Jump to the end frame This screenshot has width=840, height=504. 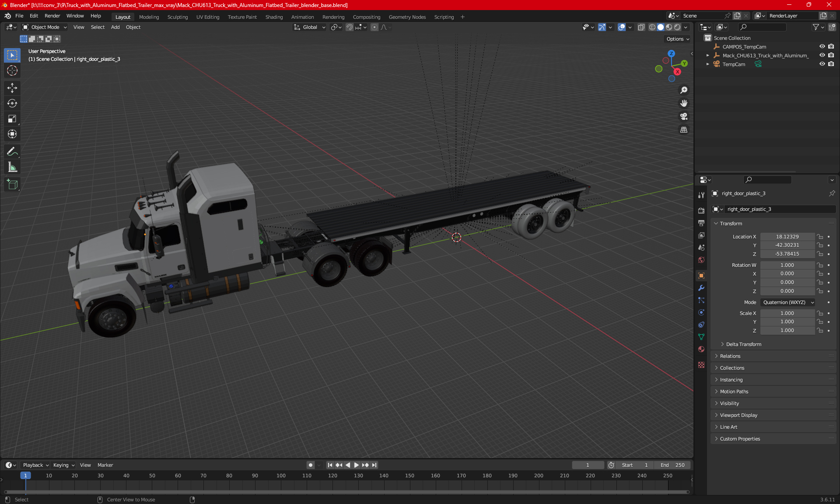[x=374, y=465]
